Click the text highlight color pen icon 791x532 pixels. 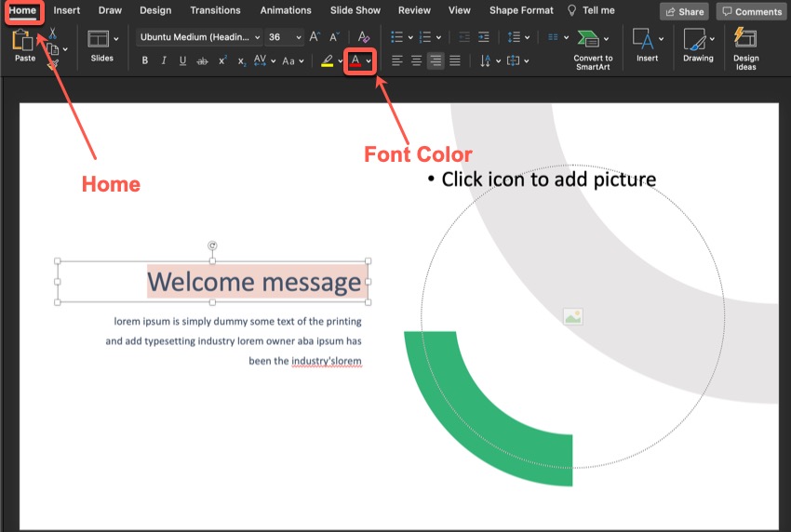point(327,60)
